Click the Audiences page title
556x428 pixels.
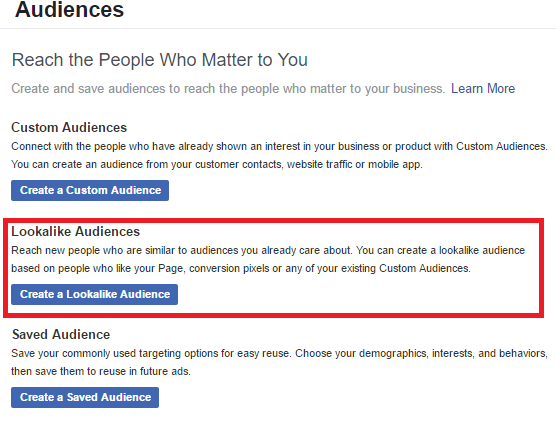click(x=70, y=9)
